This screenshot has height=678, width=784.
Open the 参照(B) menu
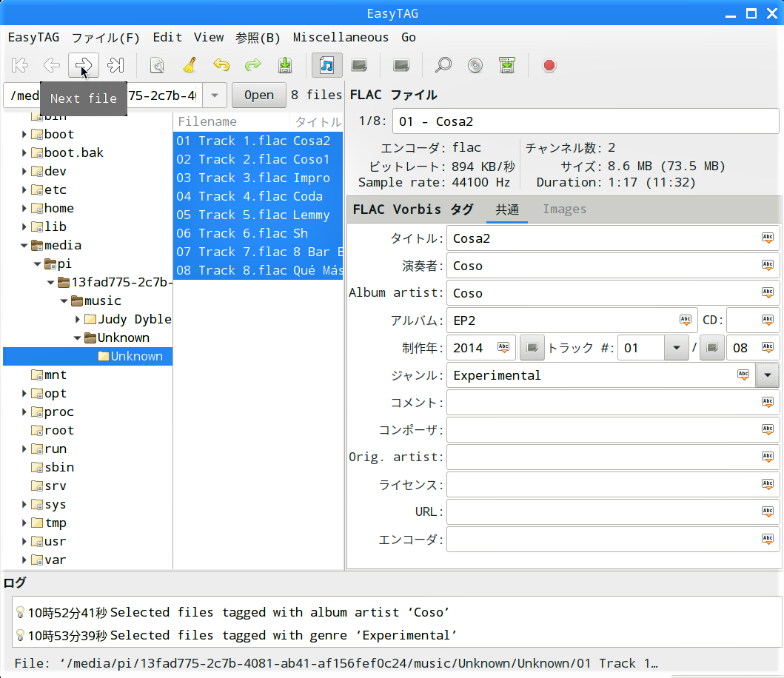[x=258, y=38]
